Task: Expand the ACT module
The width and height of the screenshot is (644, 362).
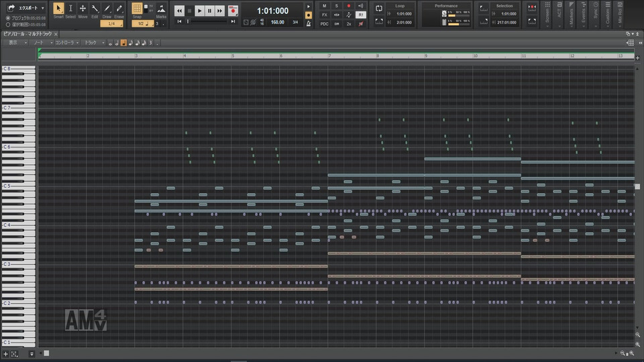Action: click(559, 14)
